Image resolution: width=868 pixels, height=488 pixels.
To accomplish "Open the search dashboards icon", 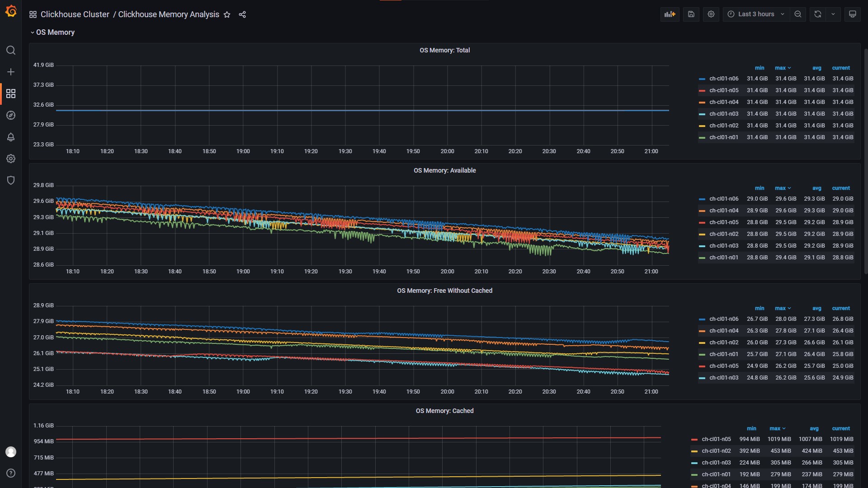I will coord(11,50).
